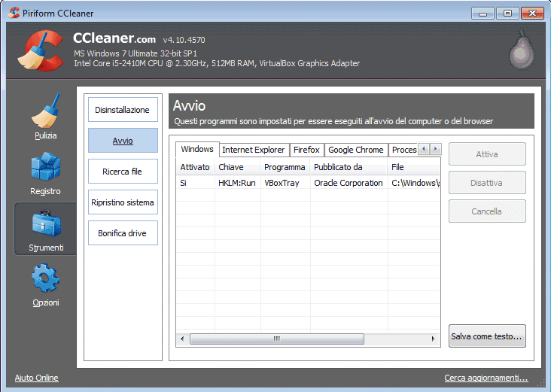The height and width of the screenshot is (392, 551).
Task: Open the Pulizia cleaner section
Action: [x=45, y=117]
